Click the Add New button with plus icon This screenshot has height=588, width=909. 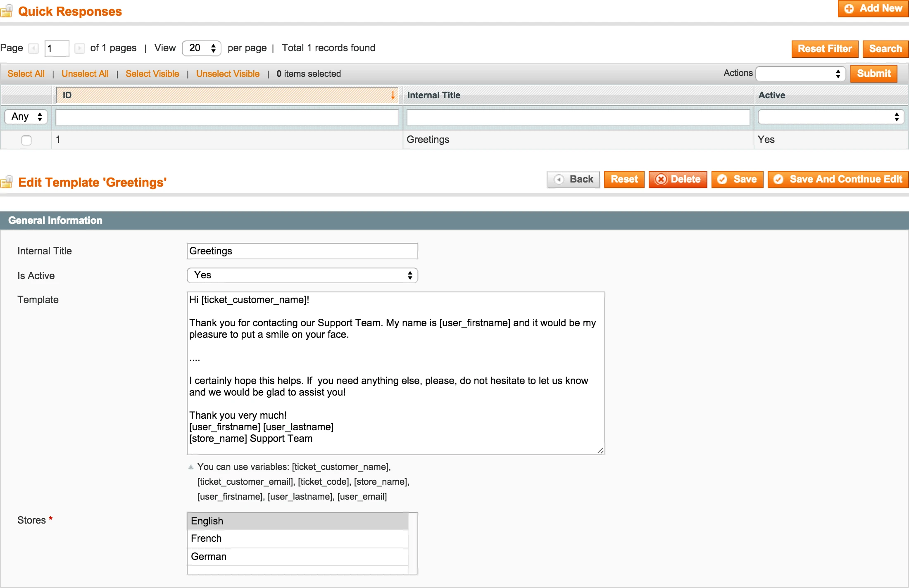[873, 8]
